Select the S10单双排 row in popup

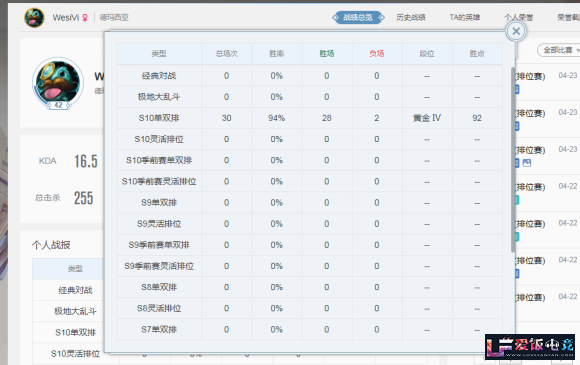(309, 118)
